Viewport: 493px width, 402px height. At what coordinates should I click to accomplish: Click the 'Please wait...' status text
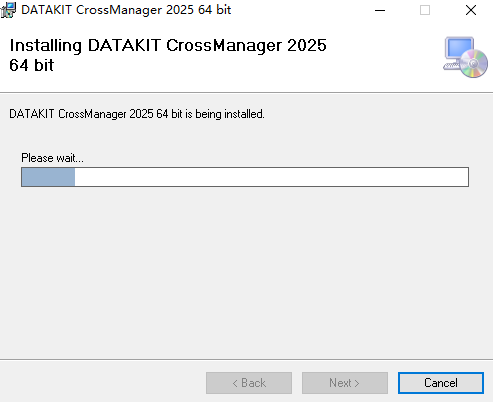point(52,158)
